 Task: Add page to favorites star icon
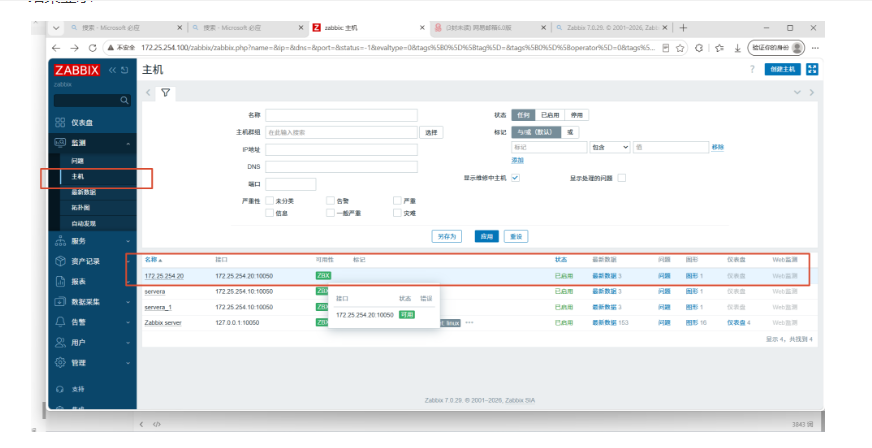click(680, 48)
